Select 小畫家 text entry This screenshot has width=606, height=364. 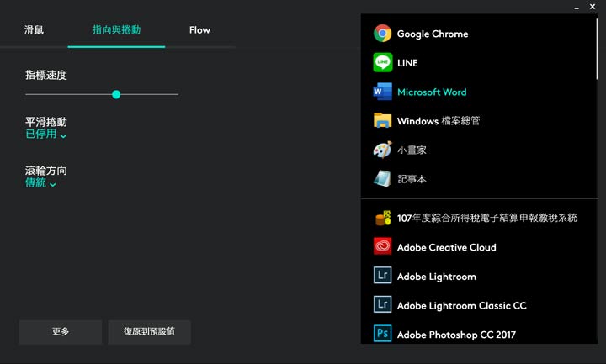(412, 150)
